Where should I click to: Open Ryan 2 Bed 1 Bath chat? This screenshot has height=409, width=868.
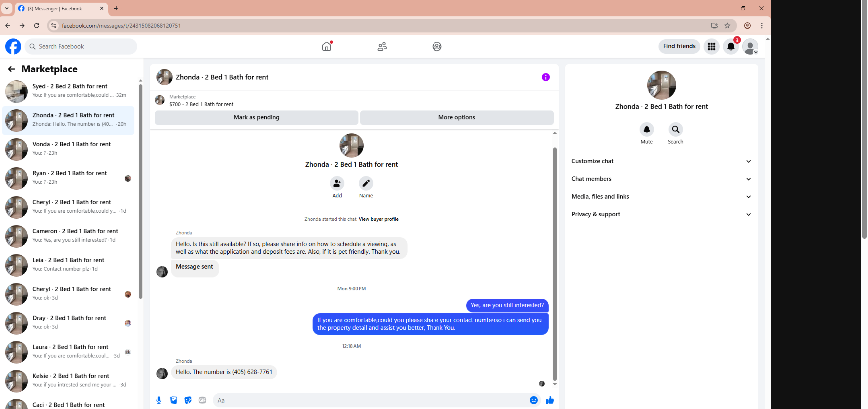click(x=68, y=178)
